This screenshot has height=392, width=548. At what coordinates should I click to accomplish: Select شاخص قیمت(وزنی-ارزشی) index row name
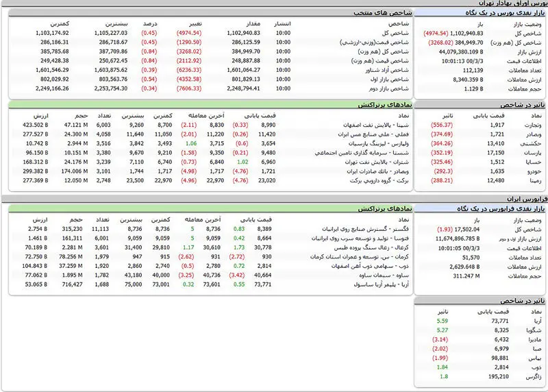click(x=374, y=42)
